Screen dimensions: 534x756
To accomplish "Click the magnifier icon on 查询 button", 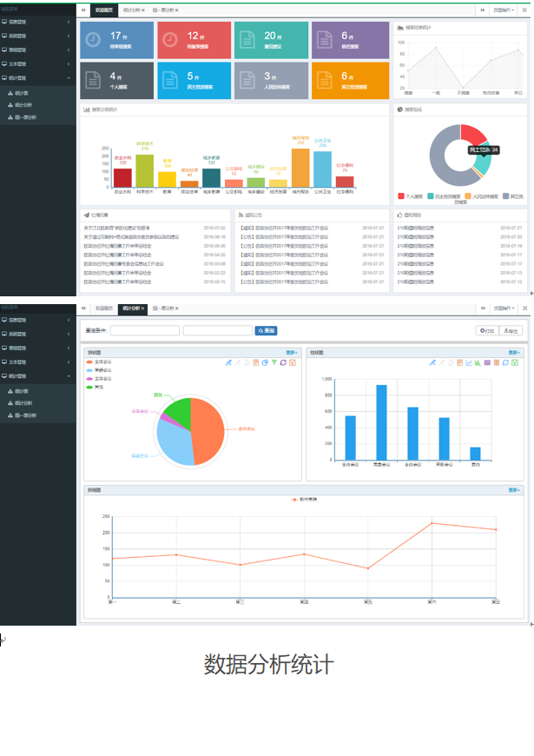I will (260, 331).
